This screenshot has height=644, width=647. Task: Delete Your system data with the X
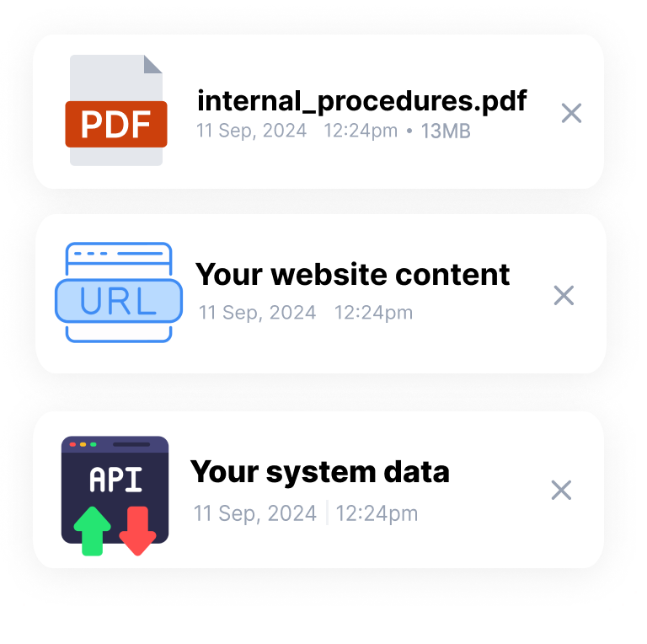pos(561,491)
